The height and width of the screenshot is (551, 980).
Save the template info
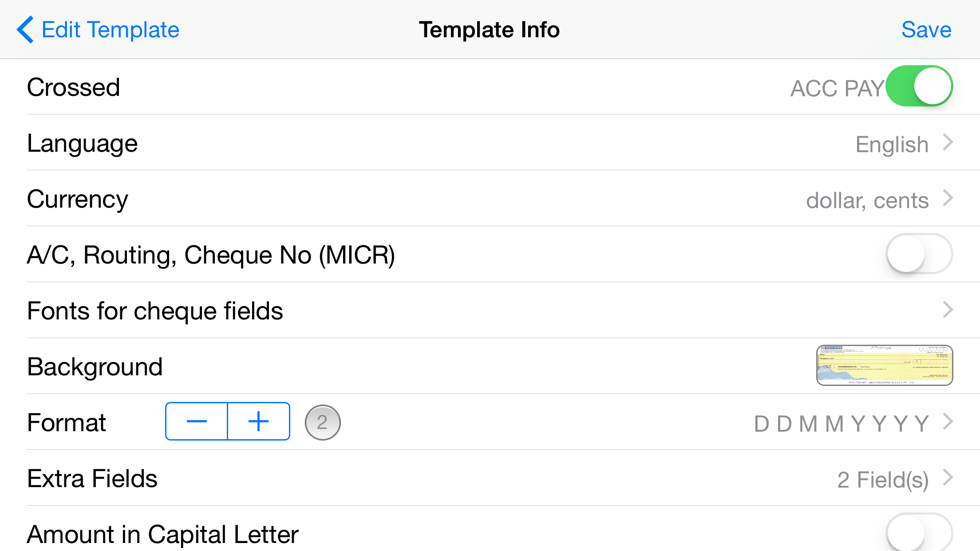[x=926, y=30]
